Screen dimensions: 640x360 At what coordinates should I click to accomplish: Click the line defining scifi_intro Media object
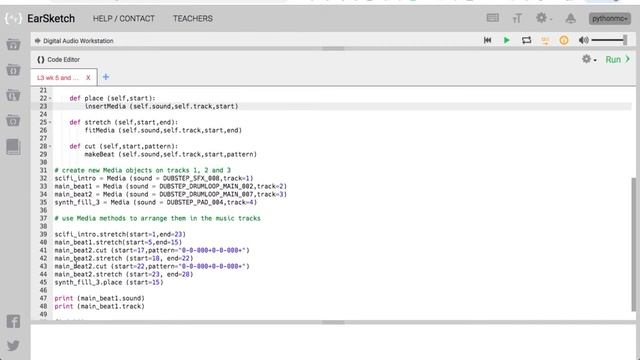(x=154, y=178)
